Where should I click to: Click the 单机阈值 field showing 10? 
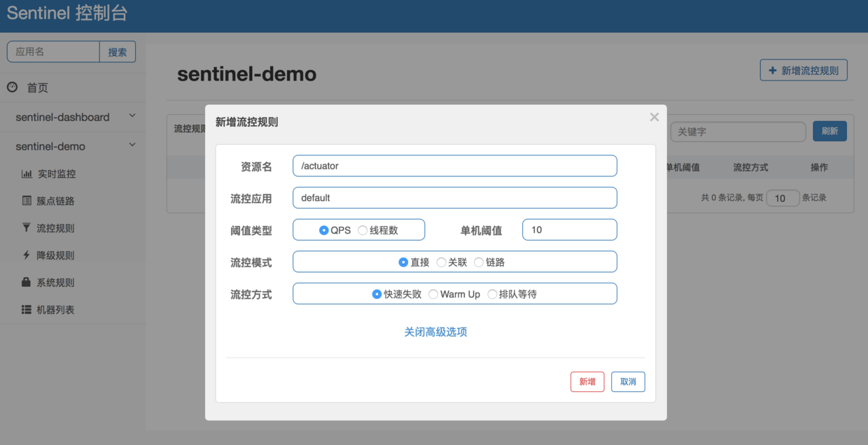click(x=570, y=230)
